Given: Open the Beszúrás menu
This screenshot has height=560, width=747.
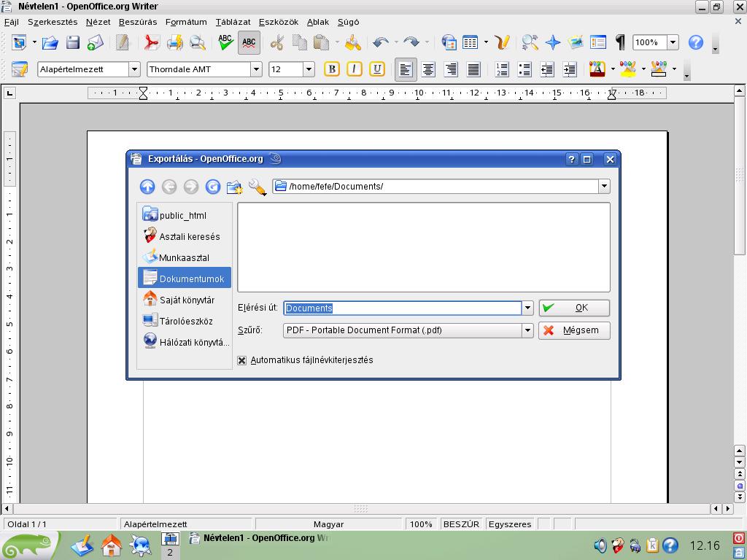Looking at the screenshot, I should pyautogui.click(x=138, y=22).
